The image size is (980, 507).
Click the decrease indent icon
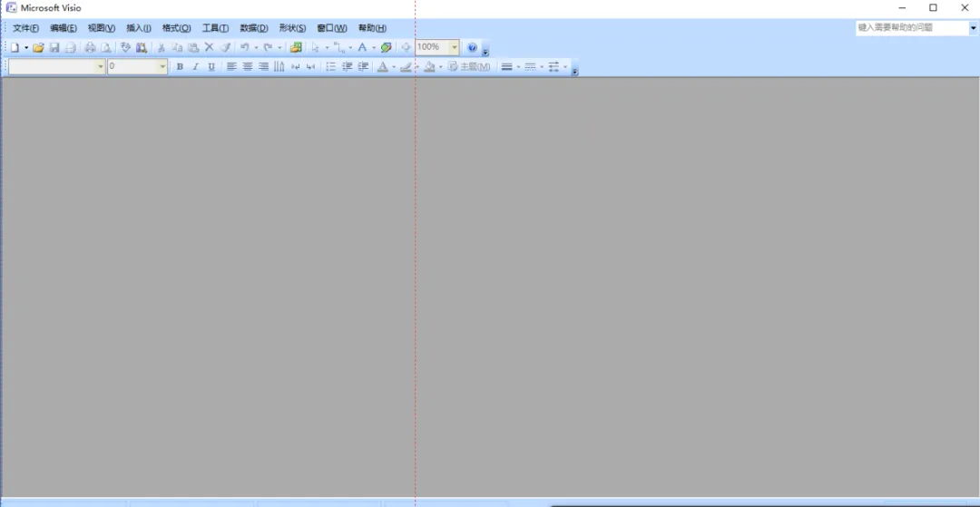tap(347, 67)
